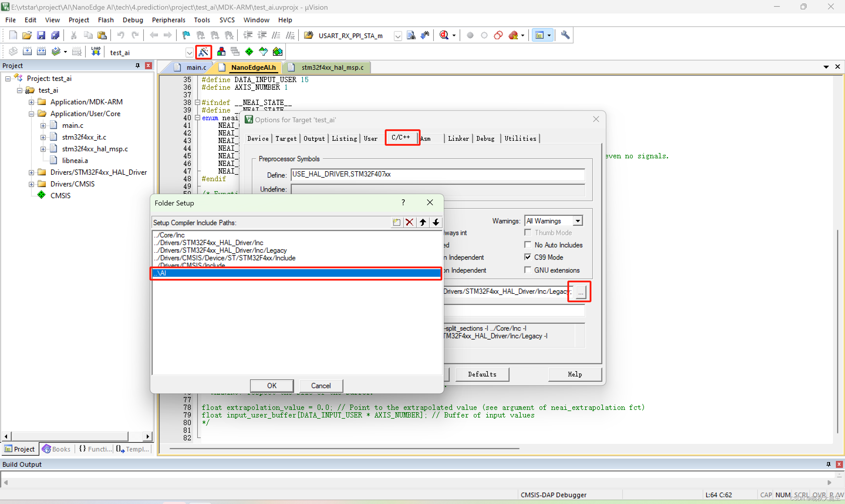
Task: Click the Download LOAD icon
Action: point(95,52)
